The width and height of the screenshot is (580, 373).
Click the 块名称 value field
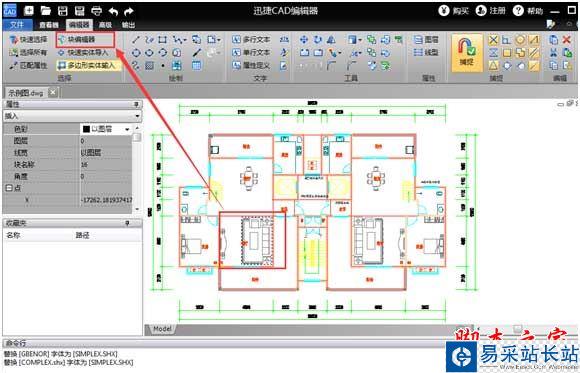click(x=106, y=165)
